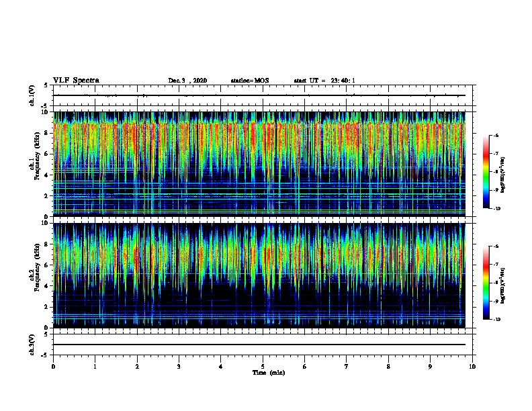Click the ch.2 color bar "-10" tick label
The height and width of the screenshot is (411, 532).
coord(496,320)
